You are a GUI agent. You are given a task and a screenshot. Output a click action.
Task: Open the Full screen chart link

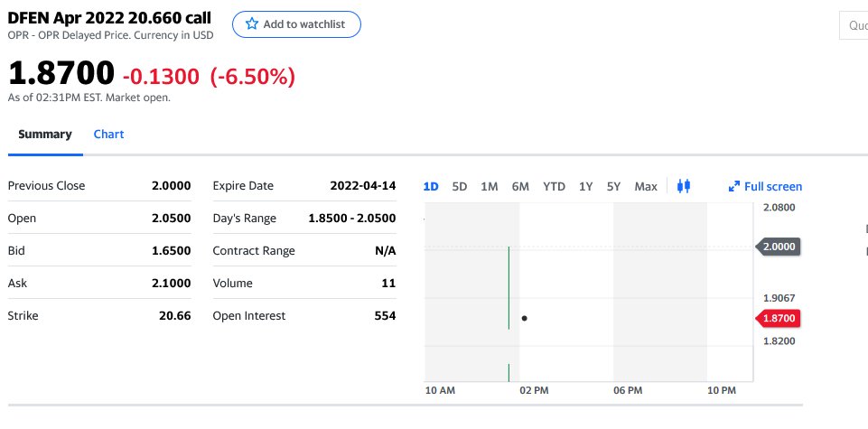point(766,187)
